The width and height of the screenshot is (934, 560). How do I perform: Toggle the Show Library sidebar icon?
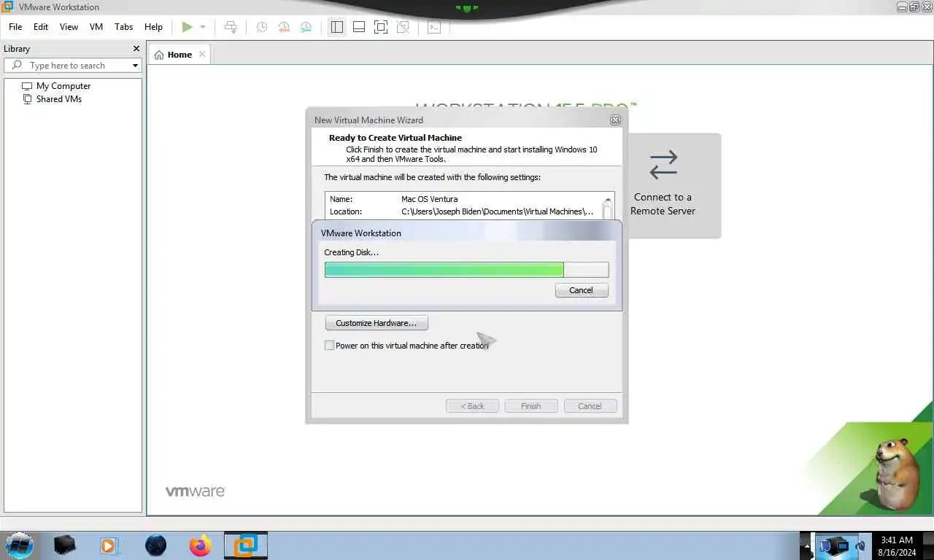click(x=336, y=27)
